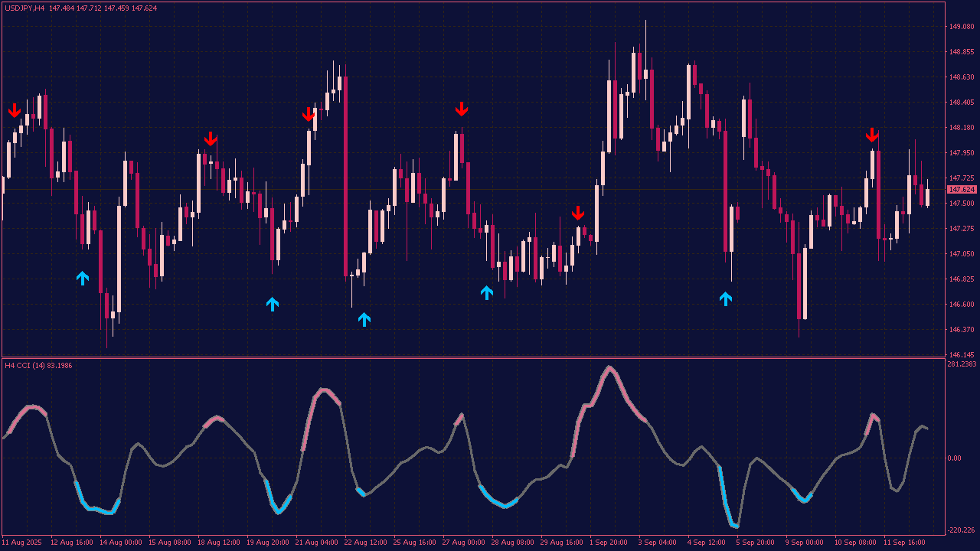Click the red down arrow near 18 Aug 12:00

[x=211, y=139]
